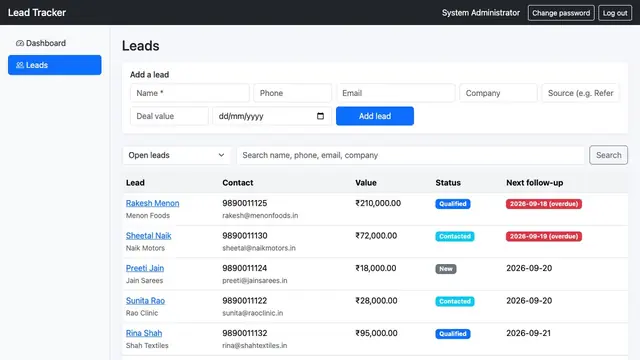Viewport: 640px width, 360px height.
Task: Open Sheetal Naik lead details
Action: coord(149,236)
